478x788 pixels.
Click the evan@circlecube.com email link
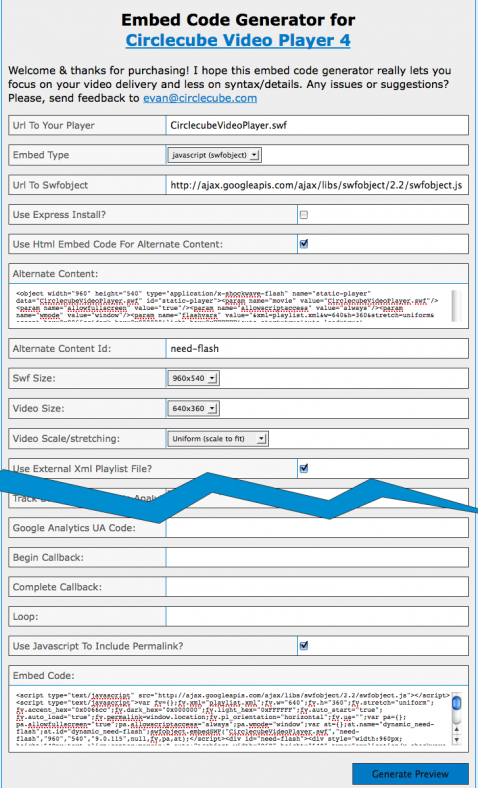[x=200, y=98]
